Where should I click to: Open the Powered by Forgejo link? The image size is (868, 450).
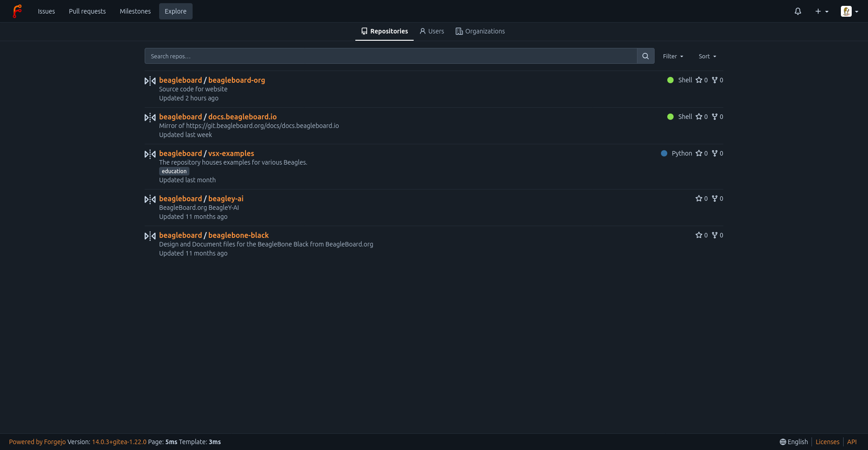(38, 442)
